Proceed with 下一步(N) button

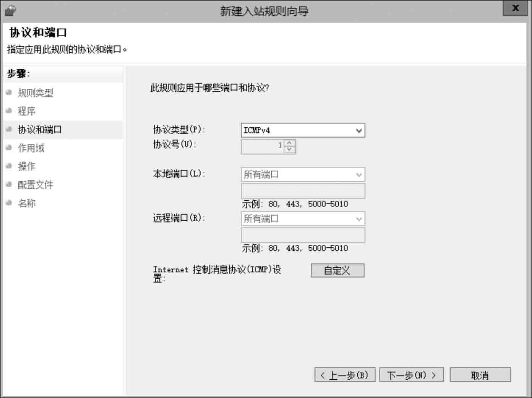click(x=411, y=375)
